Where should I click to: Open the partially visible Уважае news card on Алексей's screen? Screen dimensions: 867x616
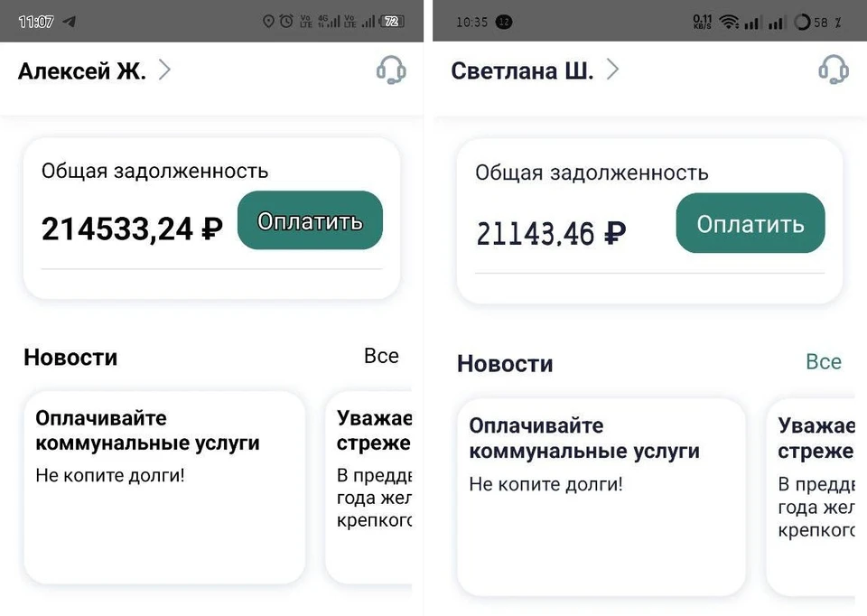tap(372, 487)
